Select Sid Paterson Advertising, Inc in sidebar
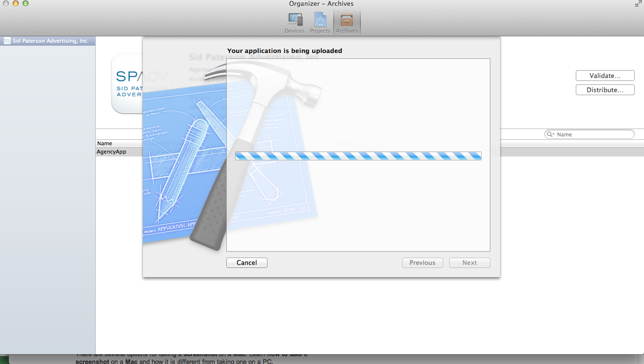 [48, 41]
